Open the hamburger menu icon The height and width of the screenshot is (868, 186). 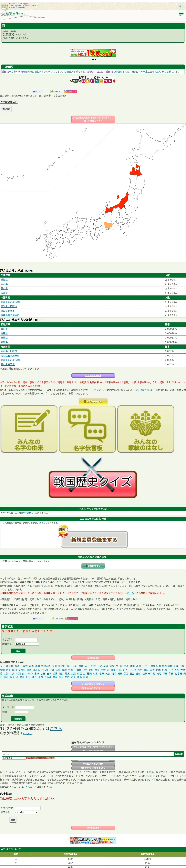181,14
